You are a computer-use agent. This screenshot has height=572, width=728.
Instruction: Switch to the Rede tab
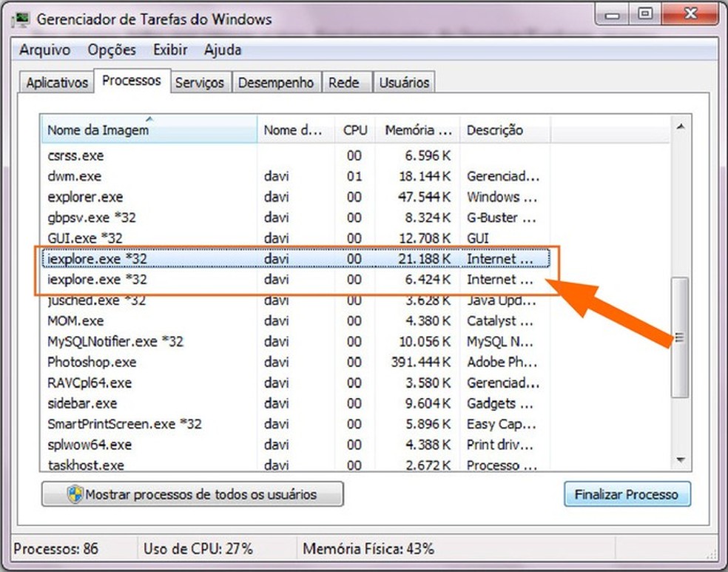pyautogui.click(x=345, y=82)
